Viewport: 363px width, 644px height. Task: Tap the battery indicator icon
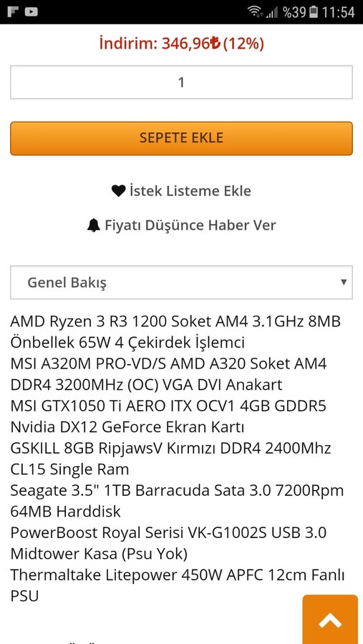coord(314,12)
